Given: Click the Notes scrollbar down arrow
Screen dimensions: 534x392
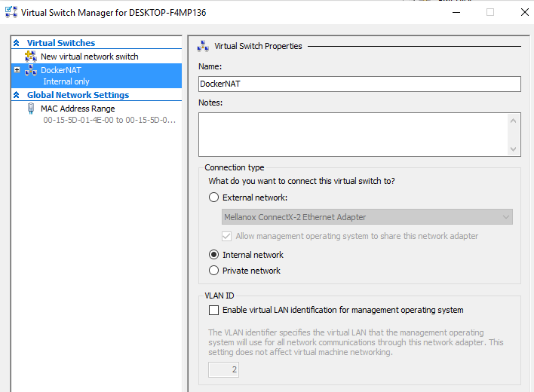Looking at the screenshot, I should [x=514, y=149].
